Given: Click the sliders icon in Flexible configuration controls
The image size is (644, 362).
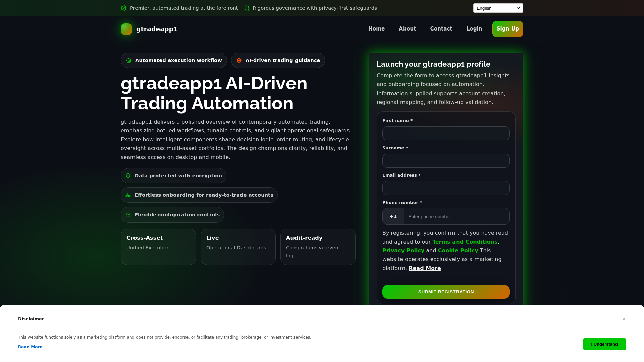Looking at the screenshot, I should pos(128,215).
